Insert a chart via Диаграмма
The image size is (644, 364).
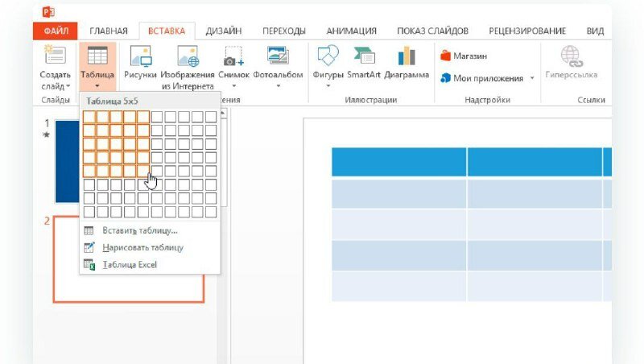click(407, 62)
